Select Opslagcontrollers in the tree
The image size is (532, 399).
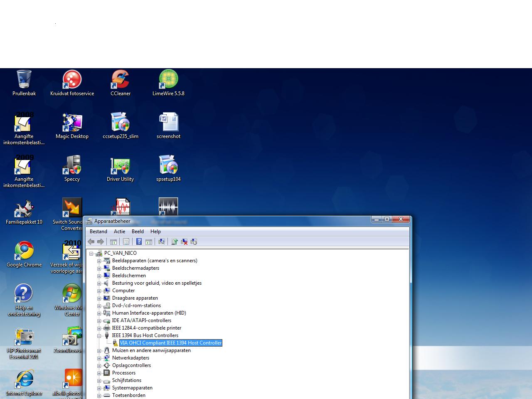coord(131,365)
